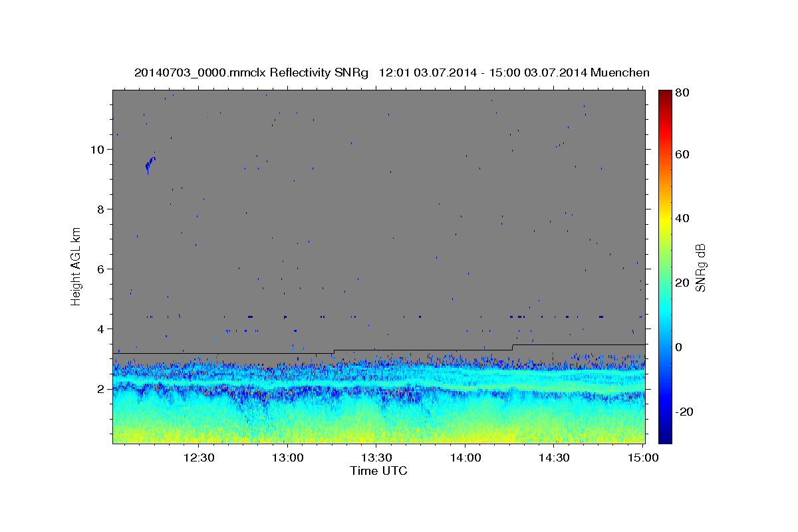Click the bright cyan cloud band near 2 km
The width and height of the screenshot is (798, 532).
click(379, 384)
